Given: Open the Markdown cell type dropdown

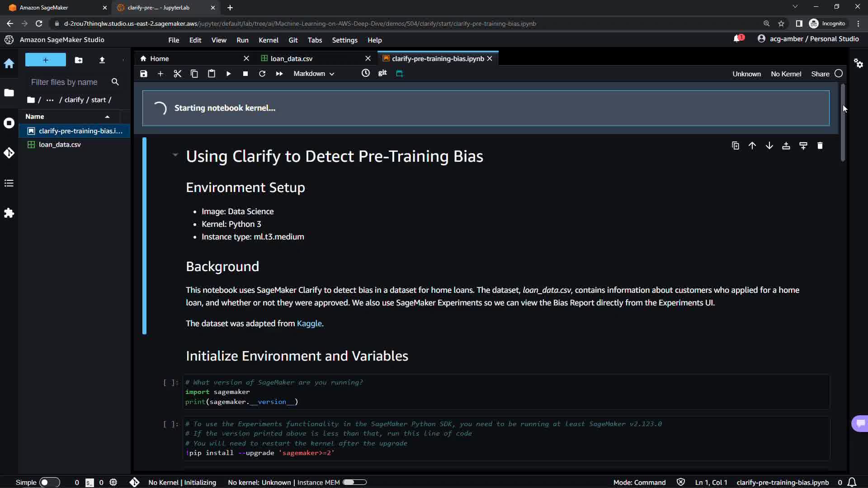Looking at the screenshot, I should click(314, 74).
